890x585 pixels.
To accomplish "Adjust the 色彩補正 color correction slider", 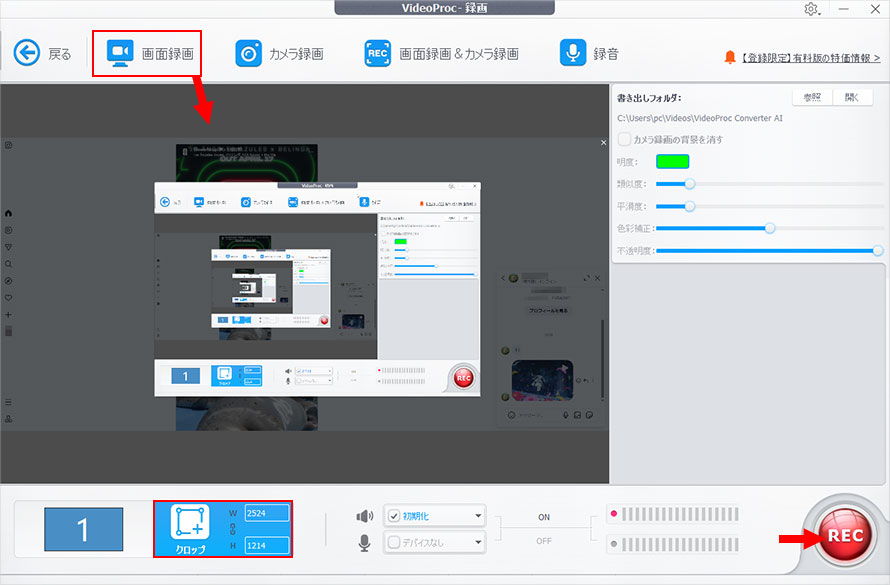I will [x=769, y=228].
